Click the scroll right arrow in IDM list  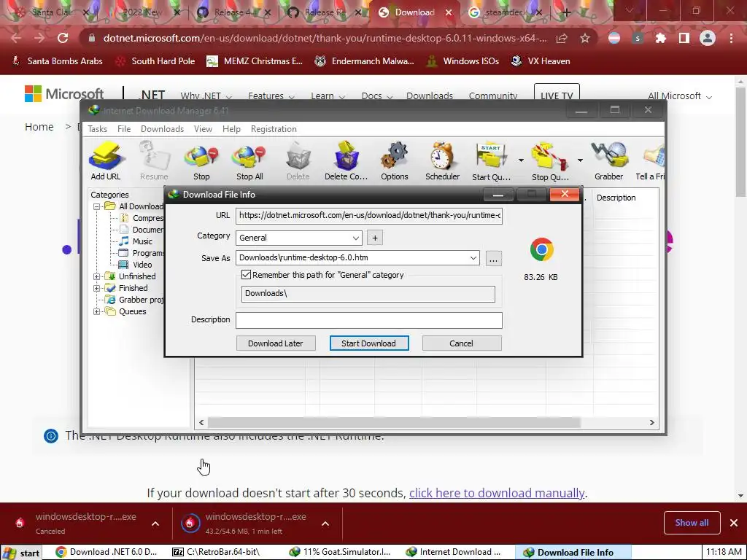[651, 422]
